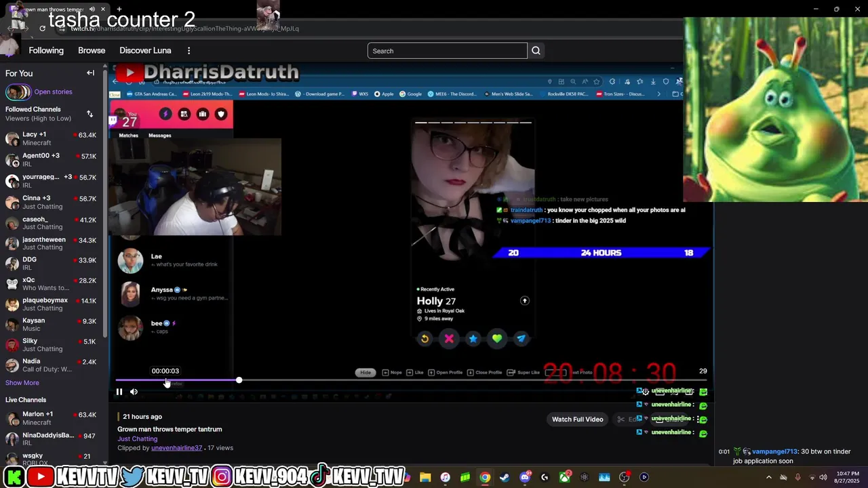Click Tinder green heart Like icon

coord(497,339)
